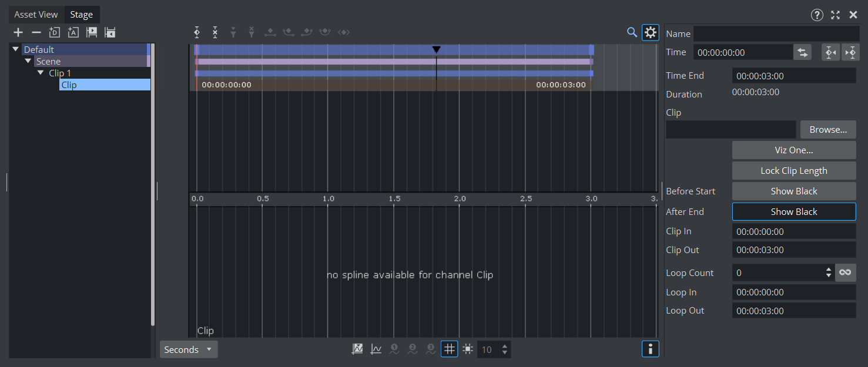Click the Loop Count input field

(x=778, y=273)
